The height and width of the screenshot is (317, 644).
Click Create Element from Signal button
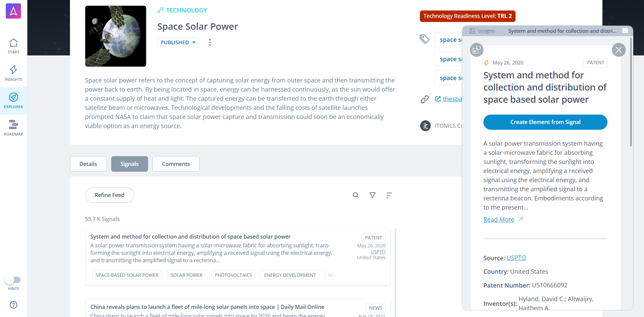pyautogui.click(x=545, y=122)
